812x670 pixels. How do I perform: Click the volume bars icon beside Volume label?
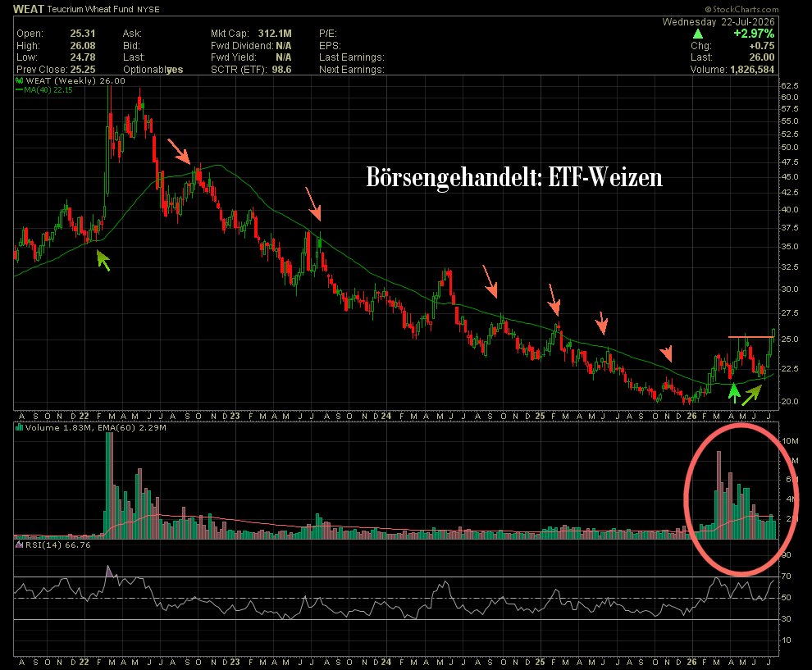click(19, 428)
